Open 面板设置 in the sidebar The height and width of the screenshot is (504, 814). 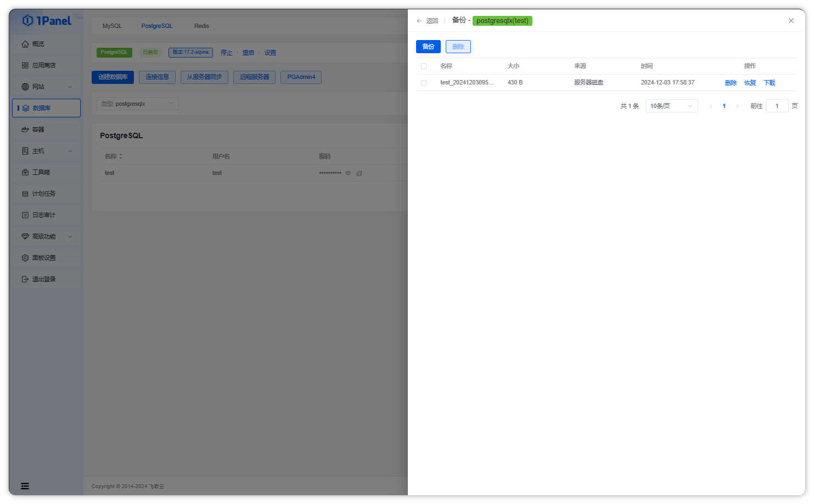(x=47, y=258)
